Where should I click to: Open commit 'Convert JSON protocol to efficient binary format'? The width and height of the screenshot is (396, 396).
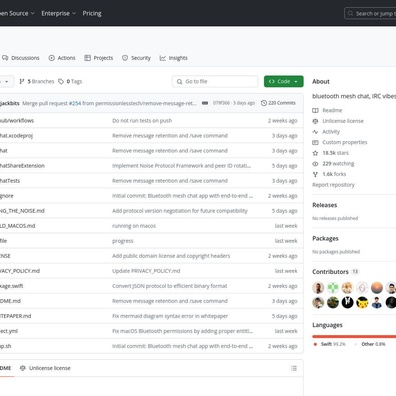170,286
